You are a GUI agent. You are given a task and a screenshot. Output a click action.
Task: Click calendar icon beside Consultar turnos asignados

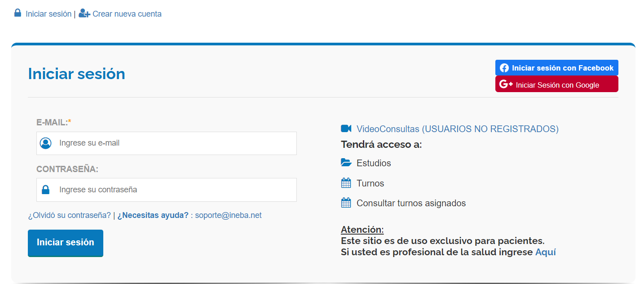click(x=346, y=203)
